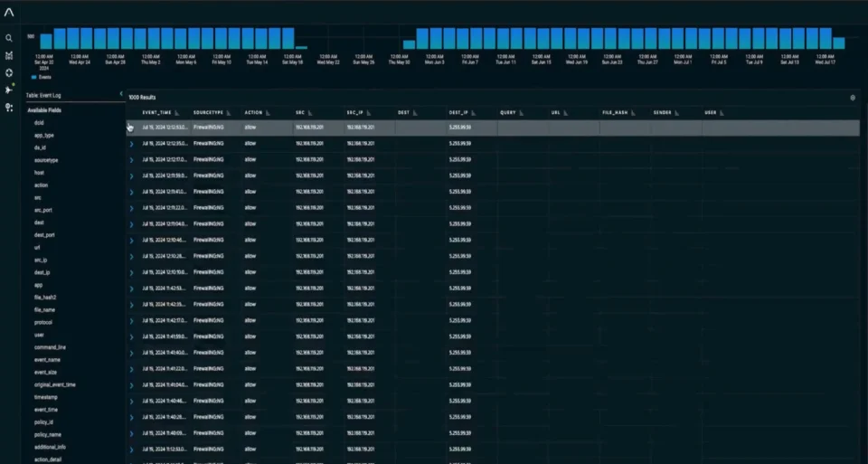Viewport: 868px width, 464px height.
Task: Toggle the Events legend color swatch
Action: (33, 78)
